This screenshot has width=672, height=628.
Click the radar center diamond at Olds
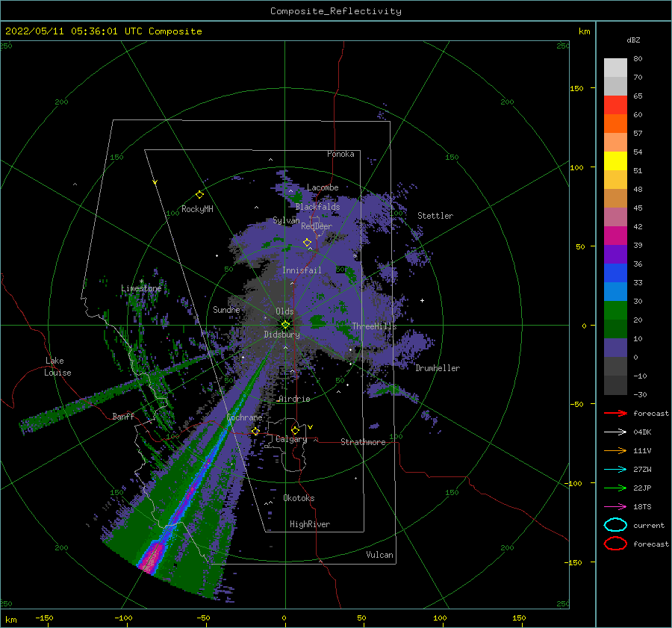[285, 325]
